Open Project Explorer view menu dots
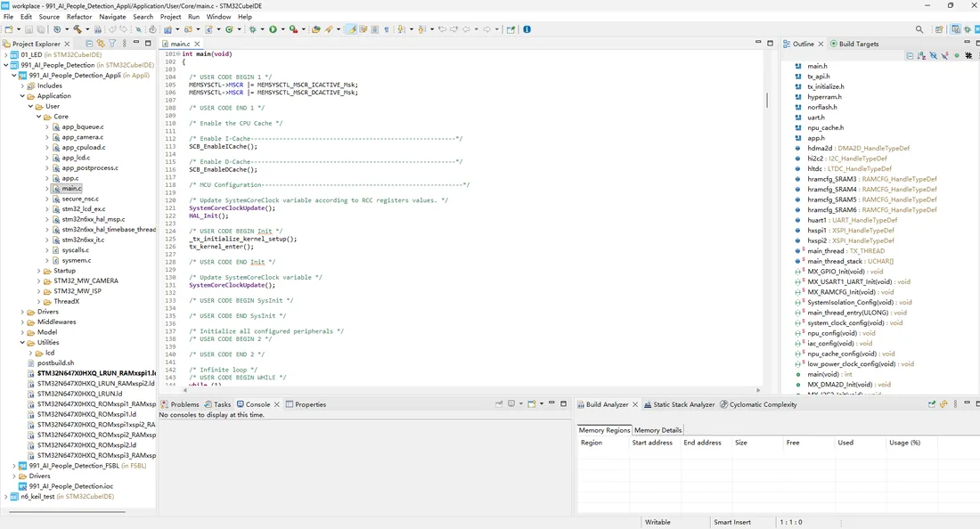This screenshot has height=529, width=980. click(125, 44)
